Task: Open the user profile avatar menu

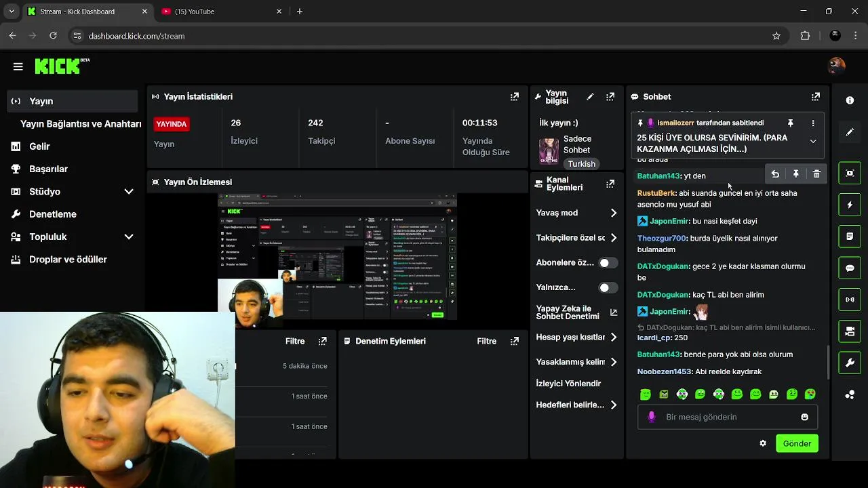Action: [837, 66]
